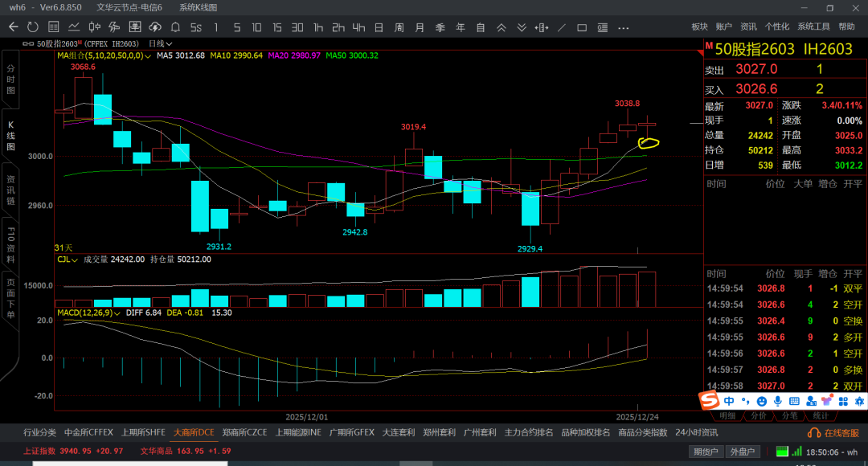This screenshot has height=466, width=868.
Task: Click the green signal strength bars icon
Action: [796, 452]
